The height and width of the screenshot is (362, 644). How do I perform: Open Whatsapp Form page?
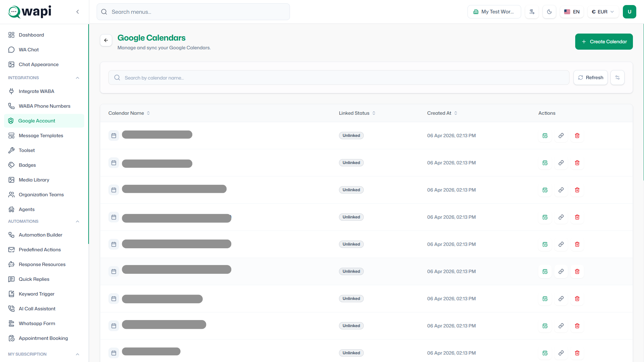[44, 323]
